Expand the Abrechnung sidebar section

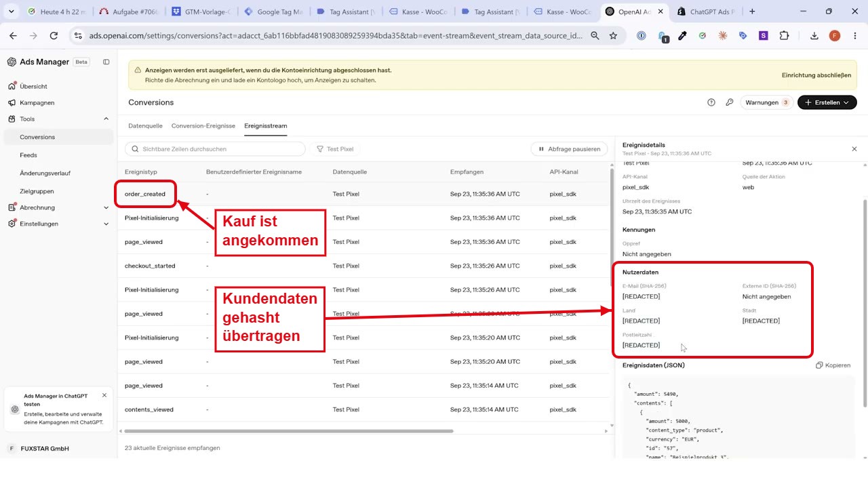point(106,207)
